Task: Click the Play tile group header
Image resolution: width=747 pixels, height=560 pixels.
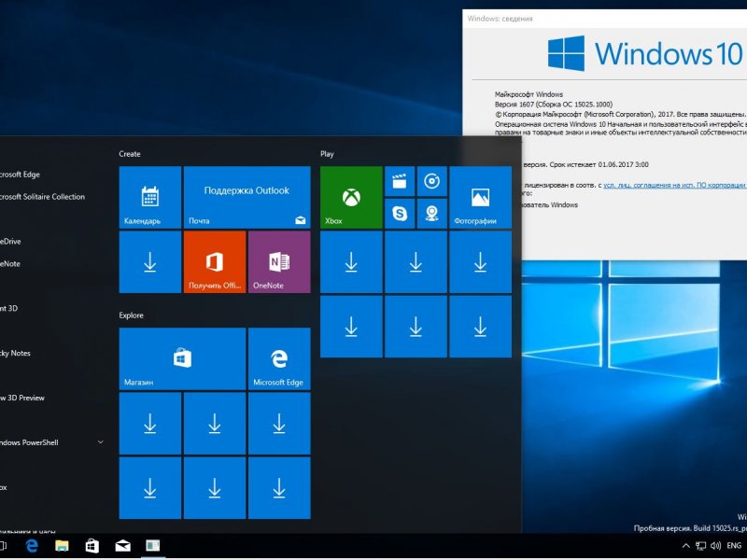Action: (328, 154)
